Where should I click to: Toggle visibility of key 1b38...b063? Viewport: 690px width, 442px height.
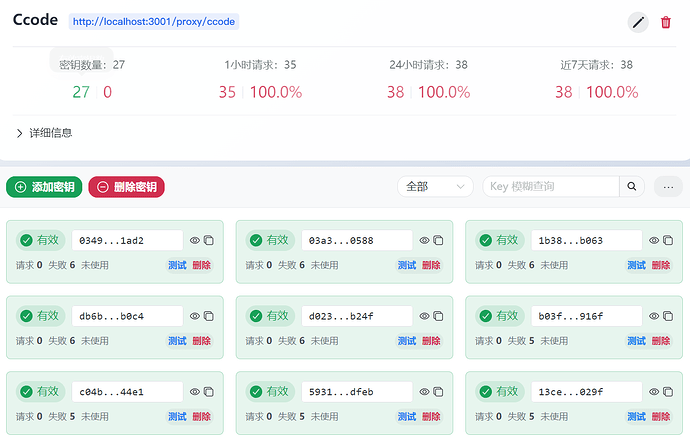[x=654, y=240]
